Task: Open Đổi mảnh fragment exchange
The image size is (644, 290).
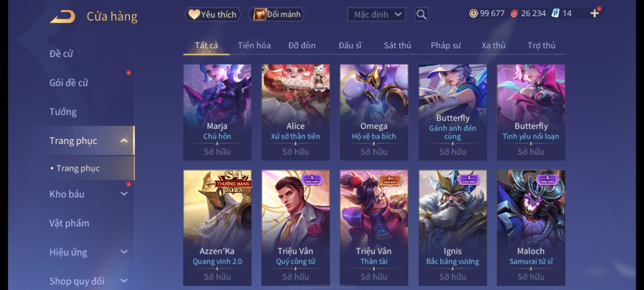Action: [276, 15]
